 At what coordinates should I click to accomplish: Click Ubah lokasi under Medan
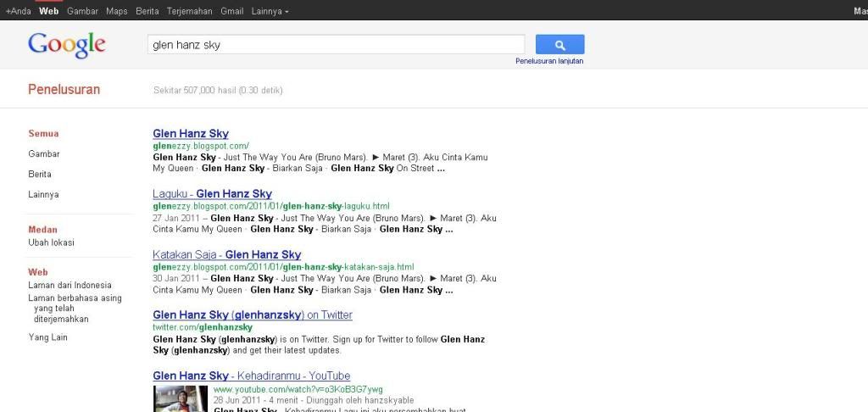click(51, 242)
